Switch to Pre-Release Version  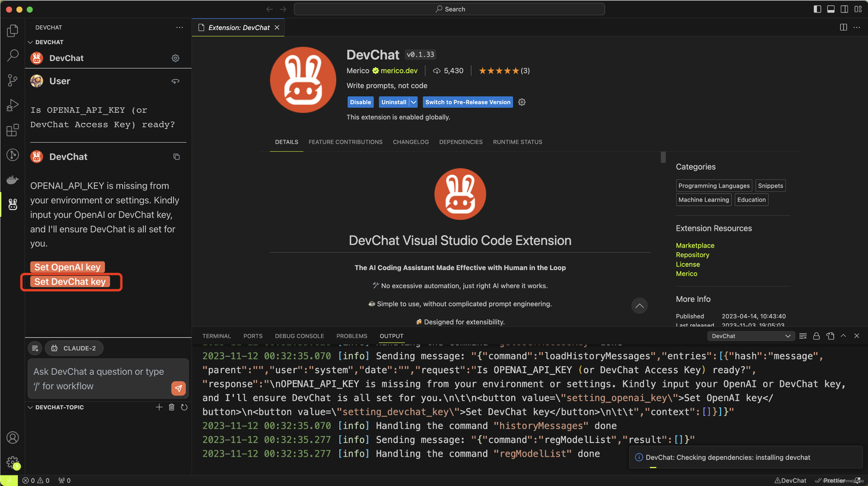[x=468, y=102]
